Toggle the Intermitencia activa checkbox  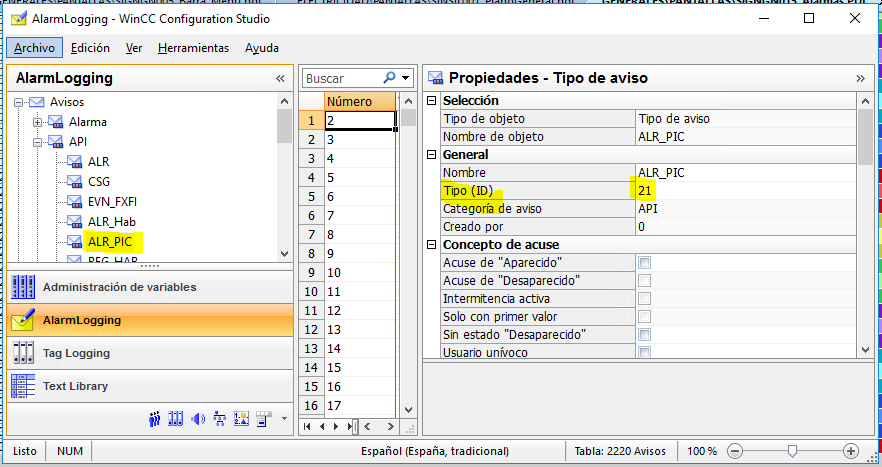click(645, 299)
